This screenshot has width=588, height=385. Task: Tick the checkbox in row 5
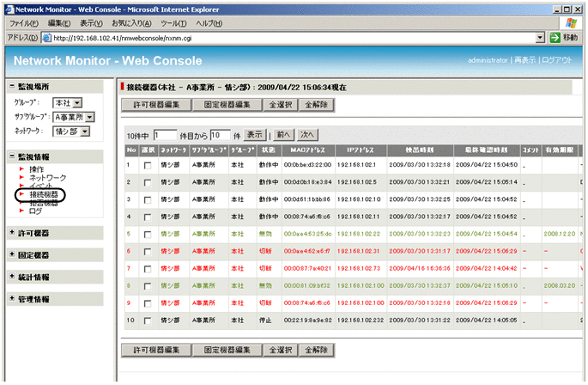149,234
